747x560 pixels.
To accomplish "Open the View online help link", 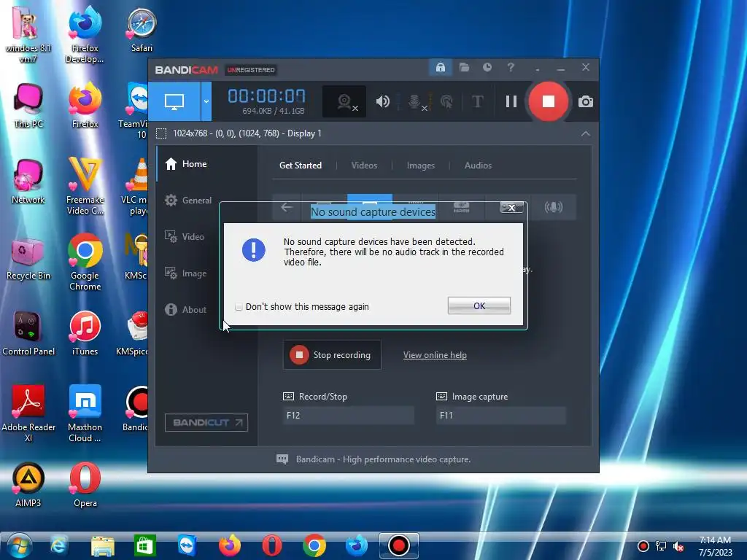I will (x=435, y=355).
